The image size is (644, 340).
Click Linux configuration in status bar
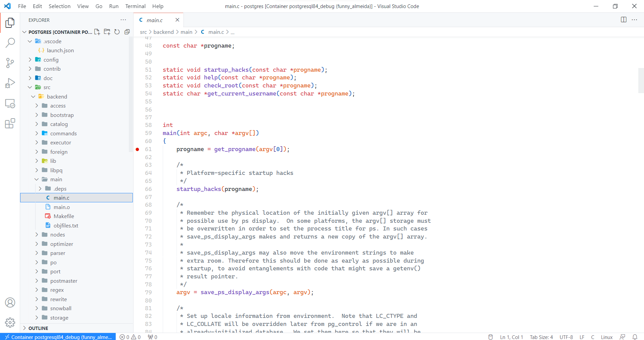tap(607, 337)
